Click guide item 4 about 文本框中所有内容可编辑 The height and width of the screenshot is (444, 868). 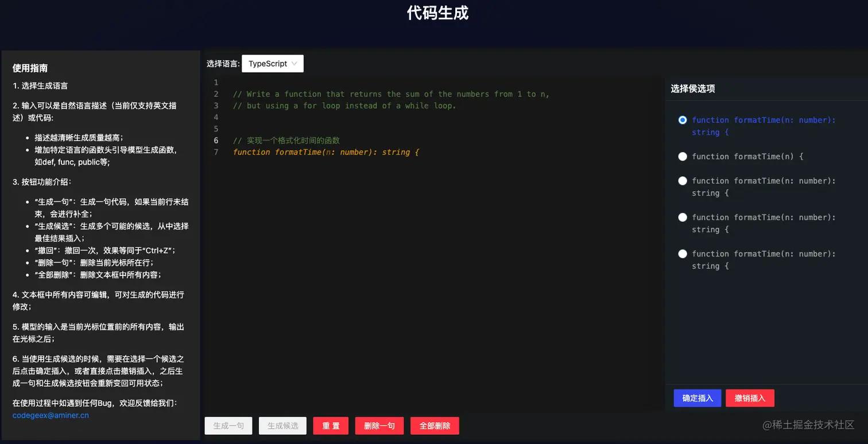[x=98, y=301]
